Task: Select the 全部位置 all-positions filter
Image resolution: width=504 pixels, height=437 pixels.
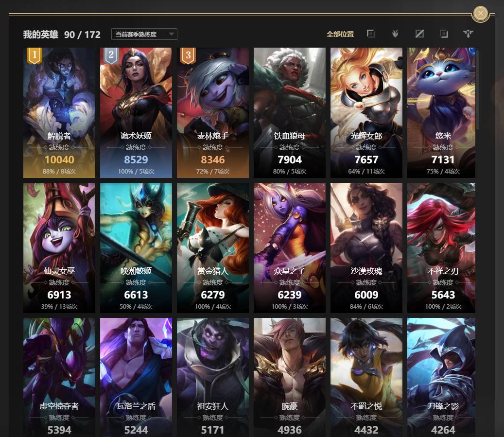Action: pos(340,34)
